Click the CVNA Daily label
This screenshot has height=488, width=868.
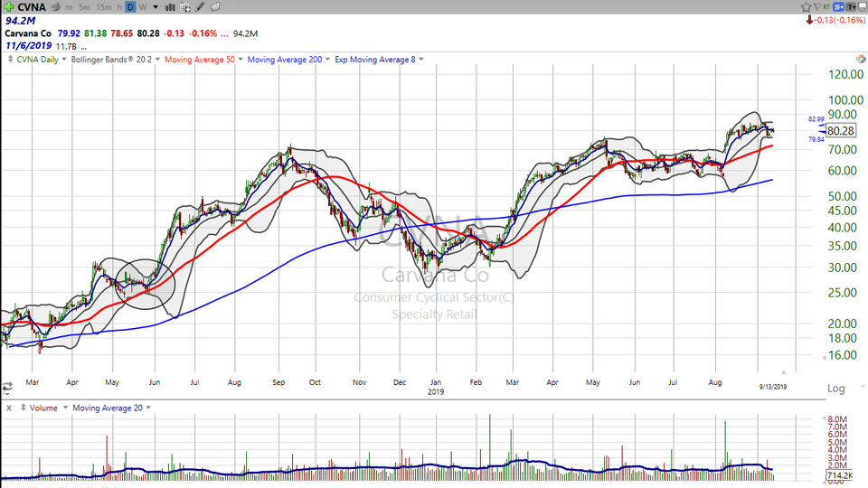click(x=37, y=60)
